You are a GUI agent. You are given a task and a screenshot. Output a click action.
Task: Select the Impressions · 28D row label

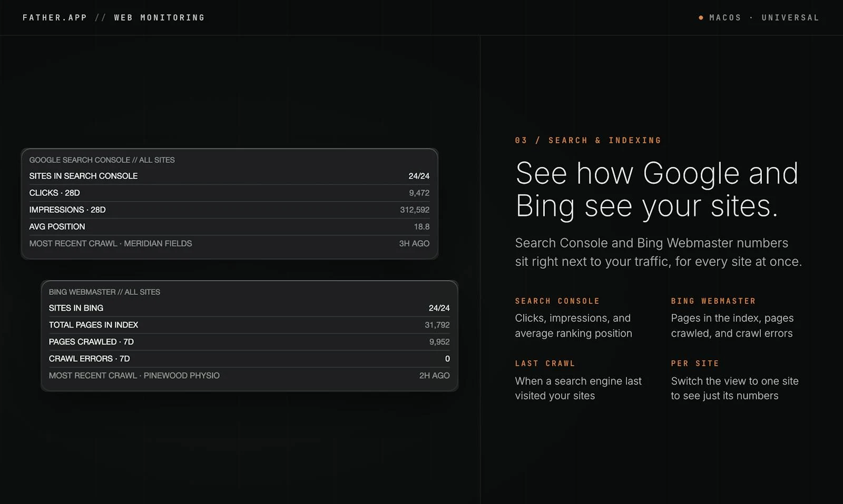coord(67,210)
